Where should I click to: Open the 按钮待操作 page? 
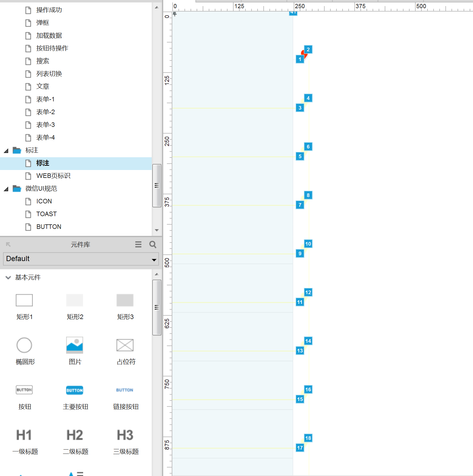(x=52, y=48)
